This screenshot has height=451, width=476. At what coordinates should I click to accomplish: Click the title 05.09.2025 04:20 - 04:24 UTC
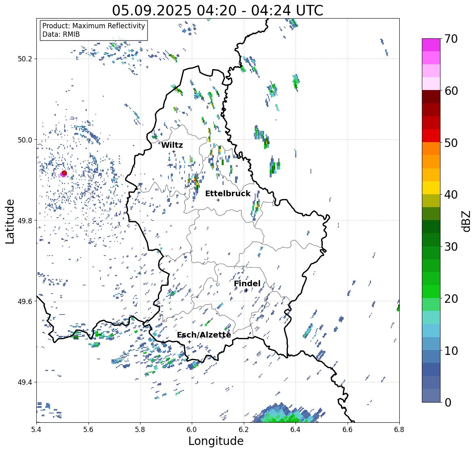click(218, 10)
